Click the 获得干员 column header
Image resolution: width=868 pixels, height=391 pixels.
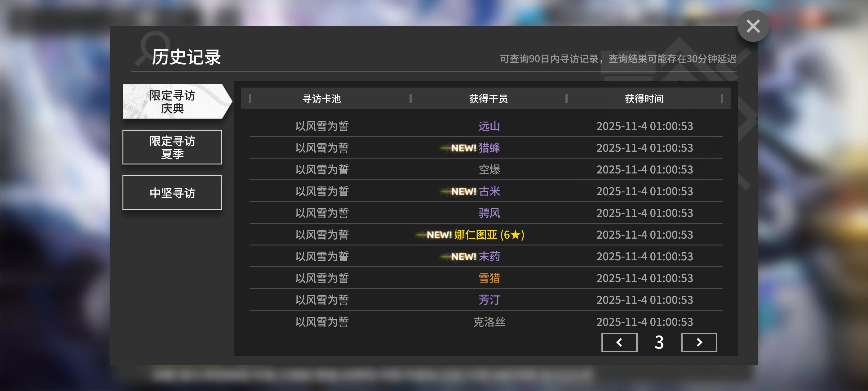tap(488, 99)
